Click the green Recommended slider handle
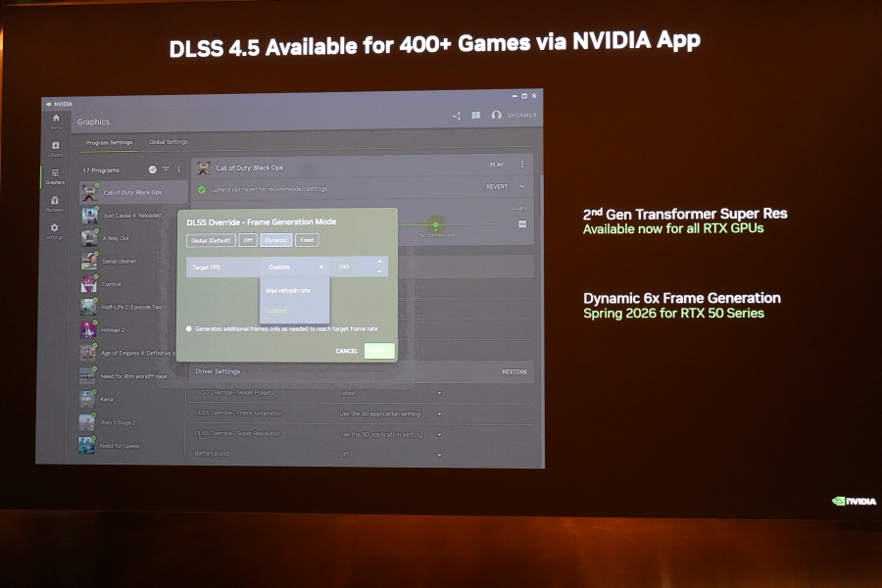This screenshot has height=588, width=882. [436, 225]
